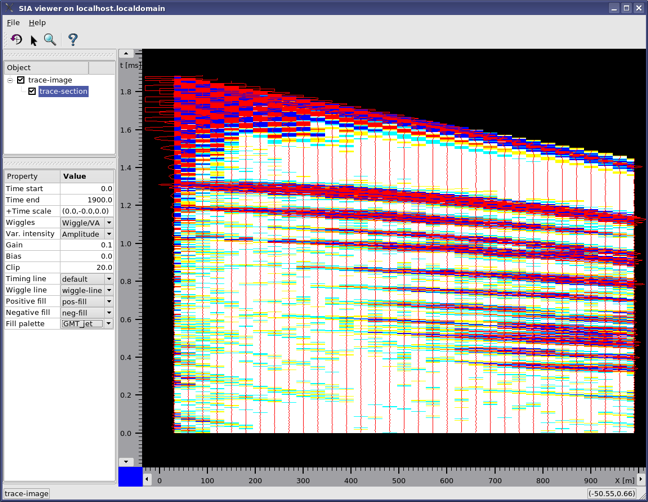Select the arrow pointer tool
648x502 pixels.
(x=33, y=40)
